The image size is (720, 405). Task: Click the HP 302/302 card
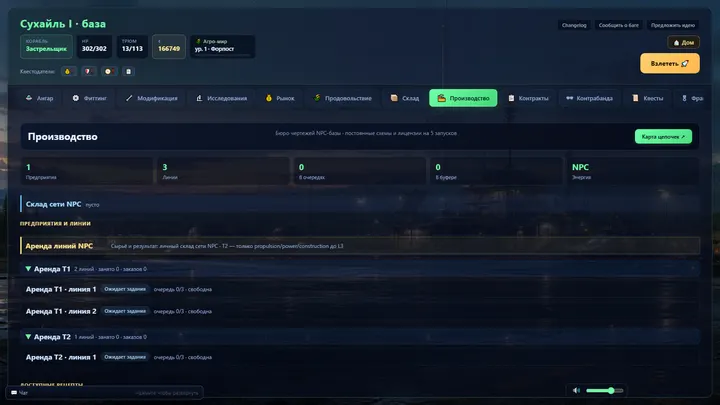[94, 46]
